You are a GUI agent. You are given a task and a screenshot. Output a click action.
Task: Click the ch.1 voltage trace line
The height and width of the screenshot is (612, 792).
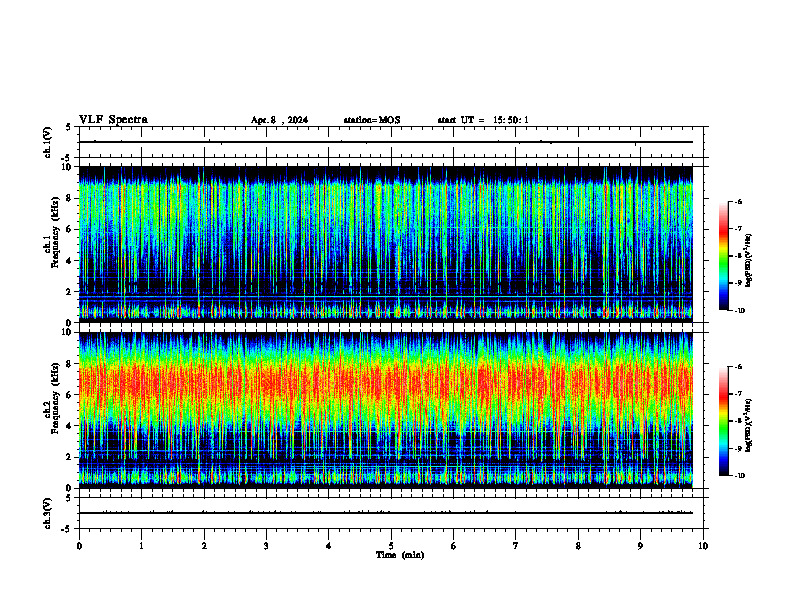(386, 142)
